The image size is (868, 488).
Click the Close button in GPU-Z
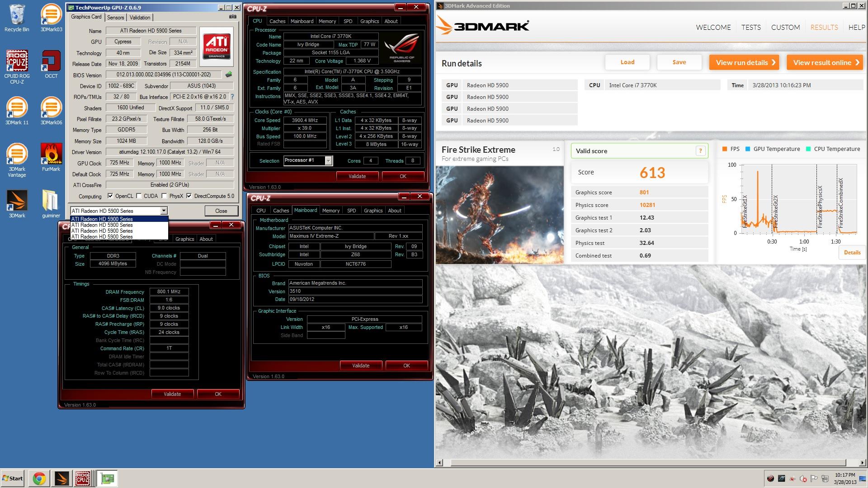pyautogui.click(x=221, y=211)
